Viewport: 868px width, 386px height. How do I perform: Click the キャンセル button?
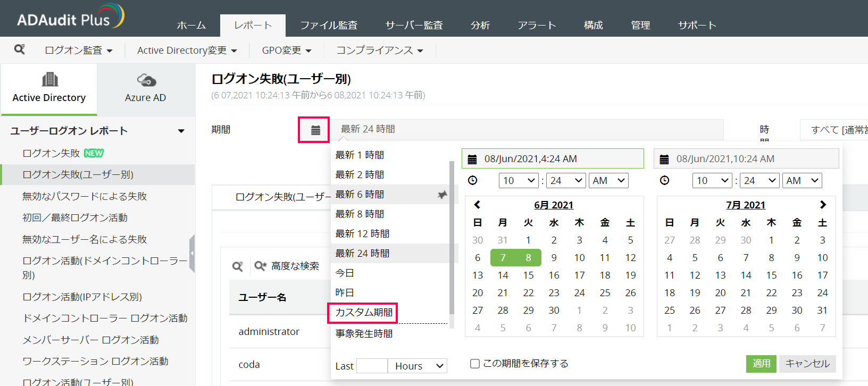[807, 364]
